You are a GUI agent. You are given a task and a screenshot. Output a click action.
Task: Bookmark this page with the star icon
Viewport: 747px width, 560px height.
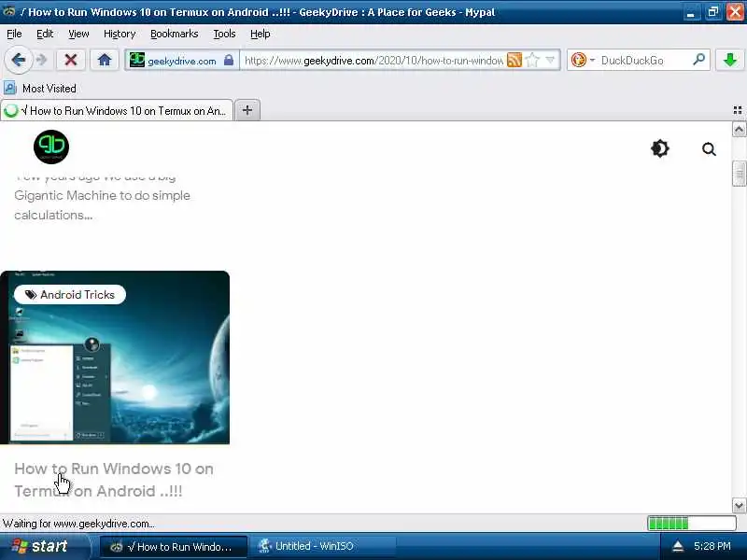[532, 61]
